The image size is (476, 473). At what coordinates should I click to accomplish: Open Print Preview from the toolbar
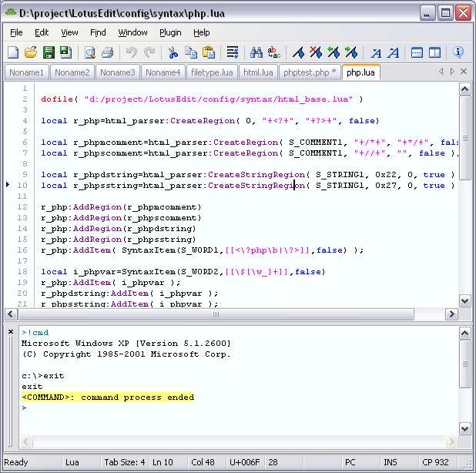90,52
